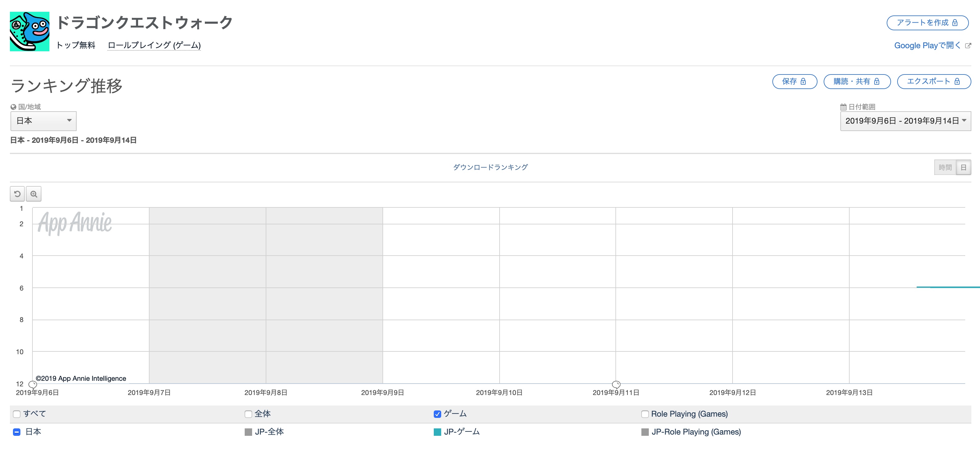Click the magnifier zoom icon above chart
Image resolution: width=980 pixels, height=463 pixels.
coord(34,194)
